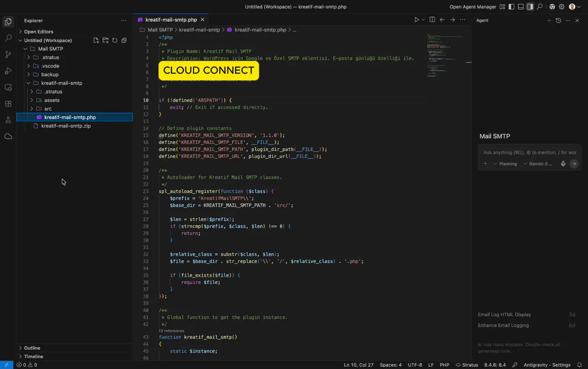Expand the src folder
The image size is (588, 369).
click(48, 109)
